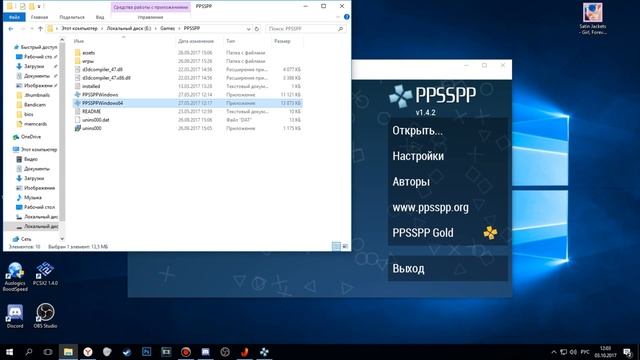This screenshot has width=640, height=360.
Task: Sort by Тип column header
Action: 231,41
